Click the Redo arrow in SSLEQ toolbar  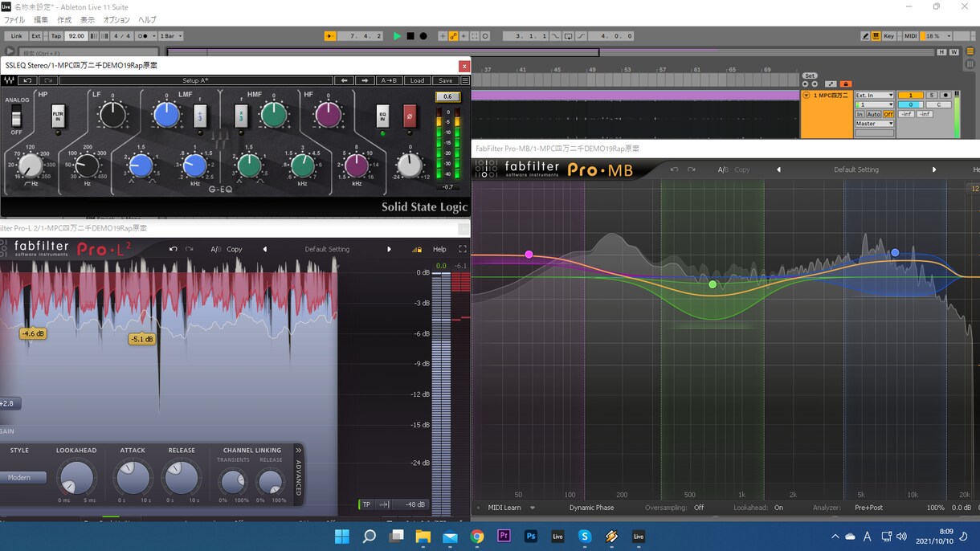47,80
